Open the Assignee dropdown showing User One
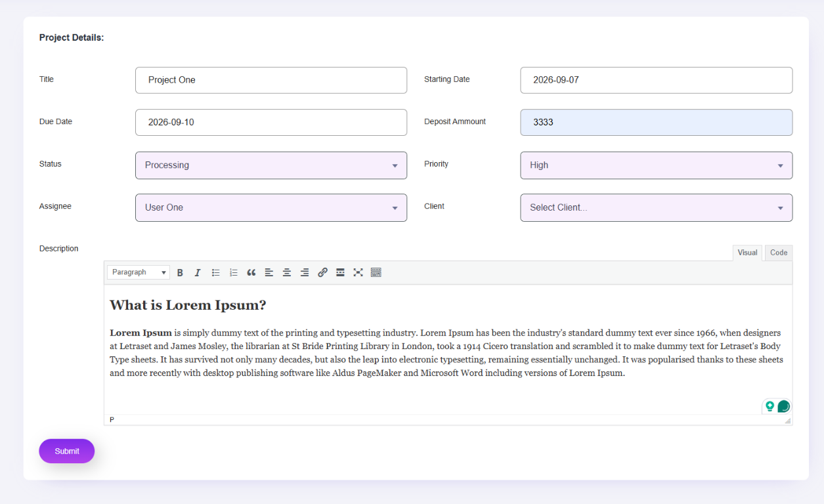 [271, 207]
